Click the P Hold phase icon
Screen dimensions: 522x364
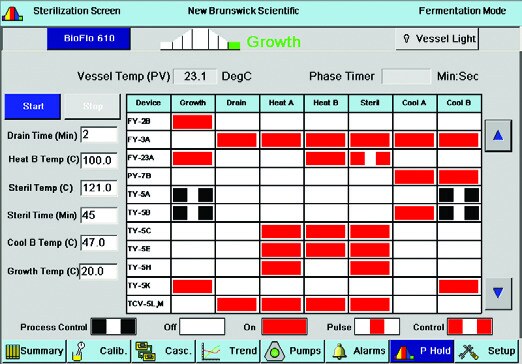(404, 352)
